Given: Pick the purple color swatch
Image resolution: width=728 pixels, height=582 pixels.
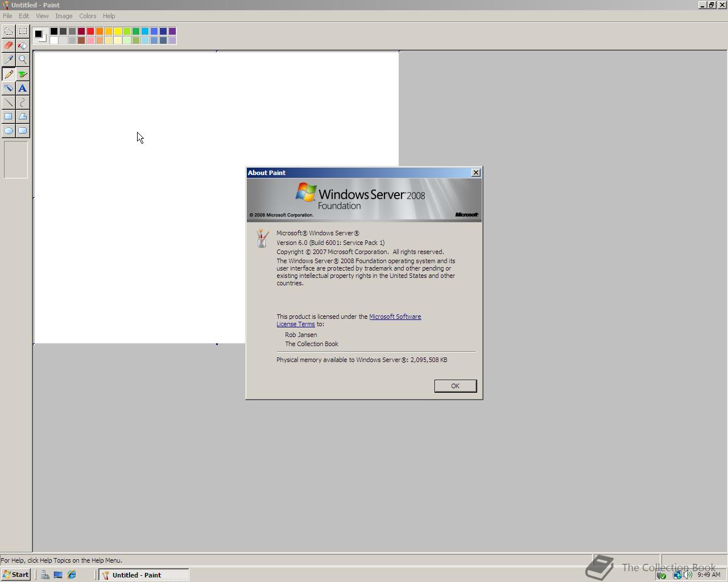Looking at the screenshot, I should pyautogui.click(x=172, y=31).
